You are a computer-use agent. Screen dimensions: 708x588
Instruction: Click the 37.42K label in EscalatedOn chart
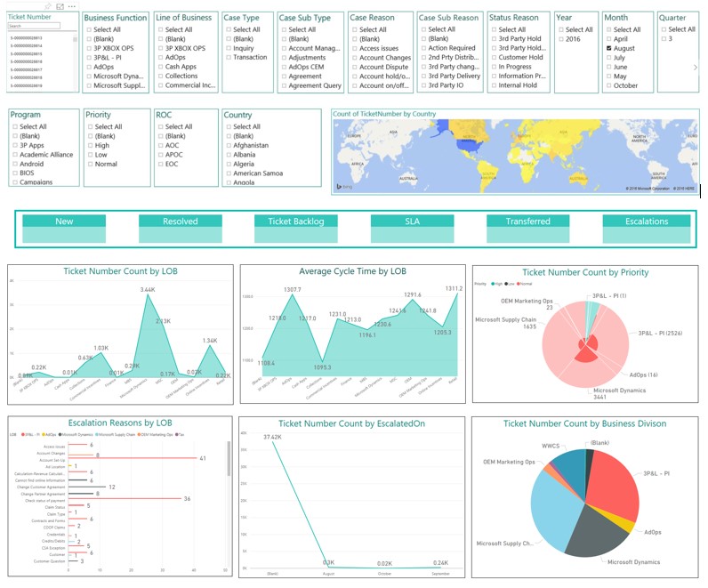[x=272, y=437]
